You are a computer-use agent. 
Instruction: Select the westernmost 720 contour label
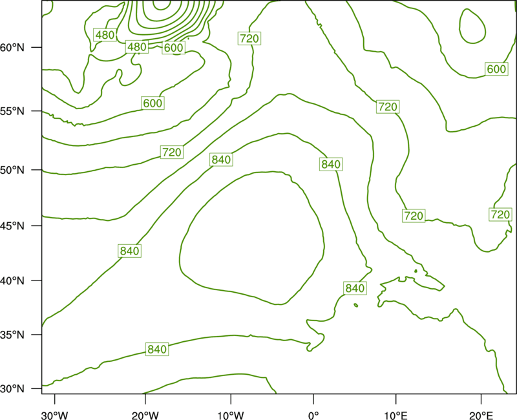172,152
